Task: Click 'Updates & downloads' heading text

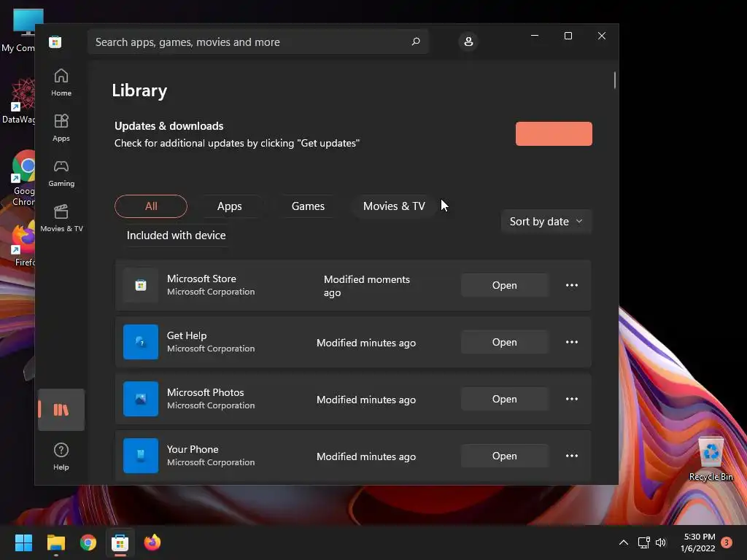Action: pyautogui.click(x=169, y=126)
